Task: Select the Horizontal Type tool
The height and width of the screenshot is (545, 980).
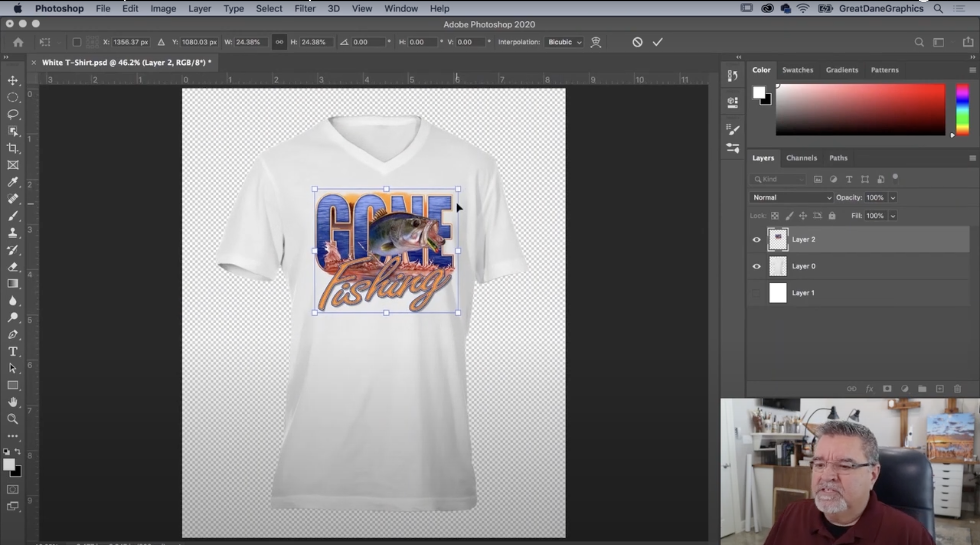Action: [x=13, y=351]
